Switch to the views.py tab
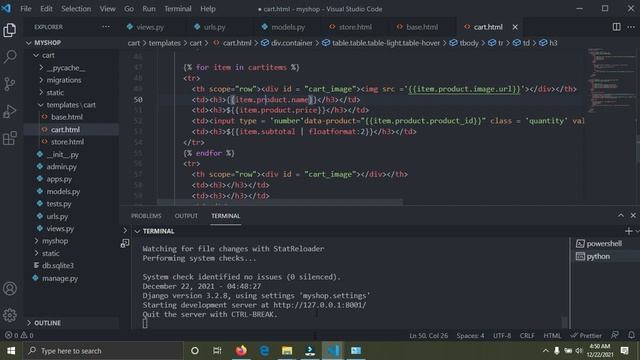This screenshot has height=360, width=640. pos(150,27)
